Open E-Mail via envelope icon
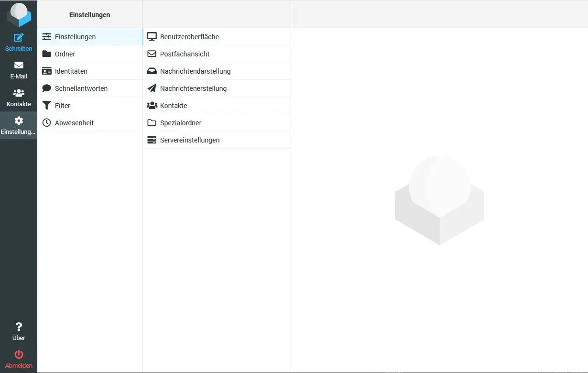Viewport: 588px width, 373px height. [x=19, y=66]
